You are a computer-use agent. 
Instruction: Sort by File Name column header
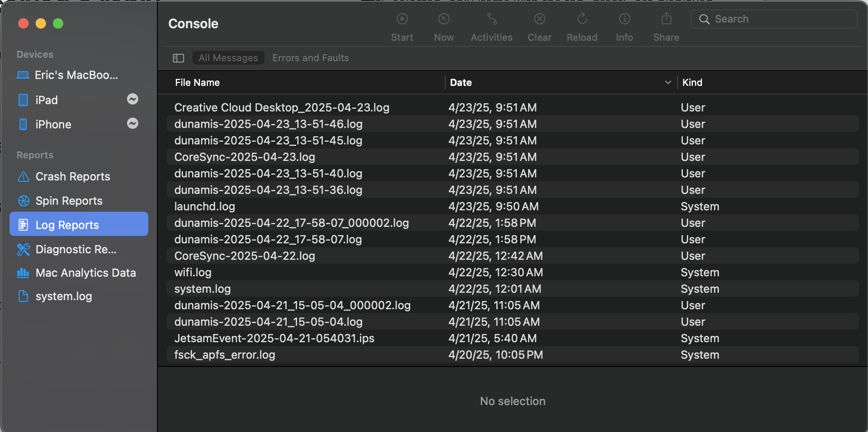coord(197,82)
